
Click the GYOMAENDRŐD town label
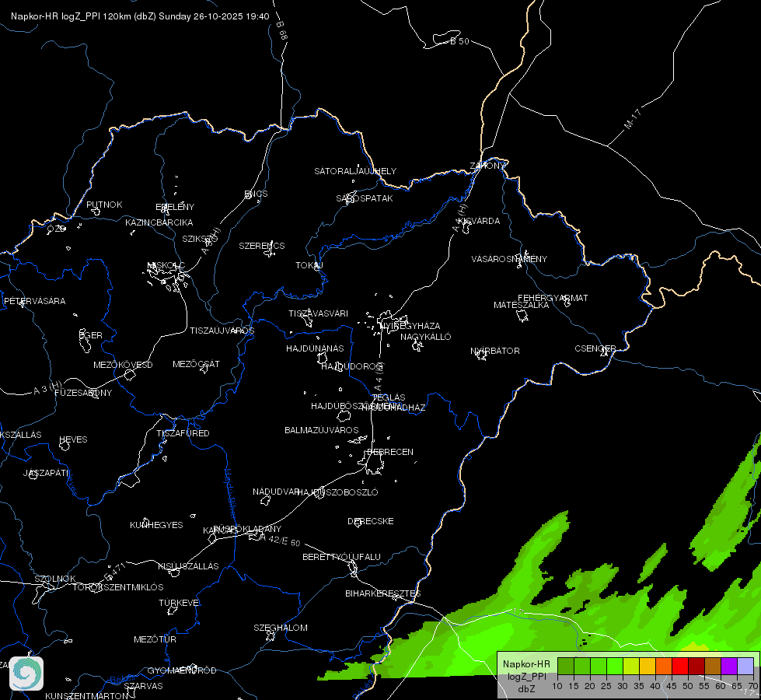pos(182,670)
